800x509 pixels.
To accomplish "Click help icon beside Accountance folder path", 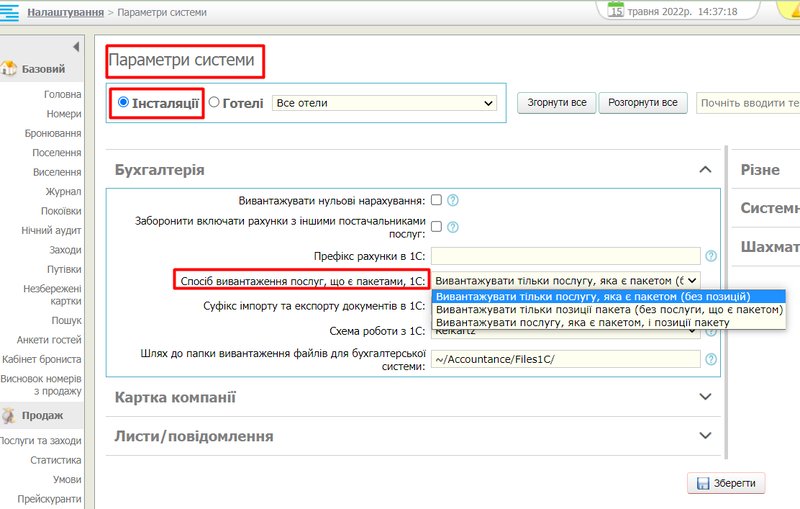I will pyautogui.click(x=711, y=360).
